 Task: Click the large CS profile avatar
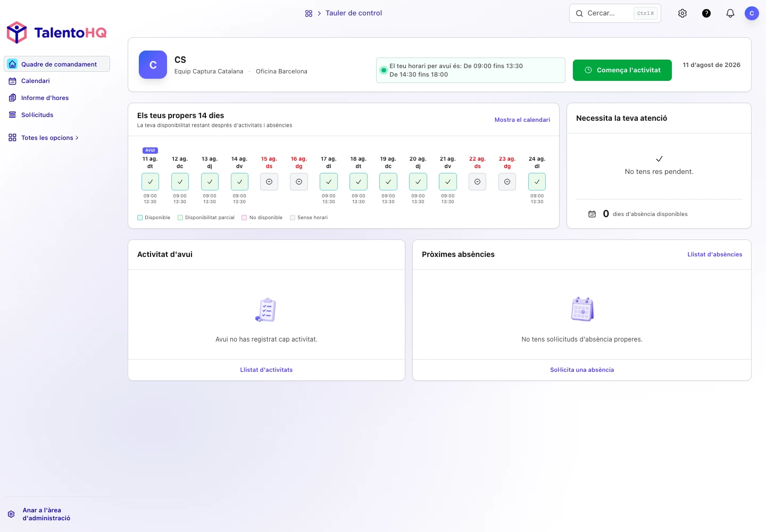[153, 65]
